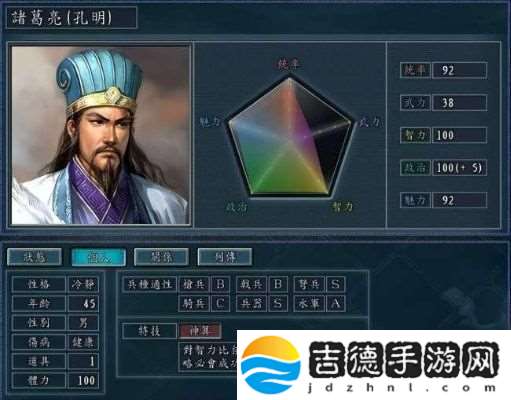This screenshot has width=511, height=400.
Task: Click the 骑兵 aptitude grade C
Action: pyautogui.click(x=220, y=303)
